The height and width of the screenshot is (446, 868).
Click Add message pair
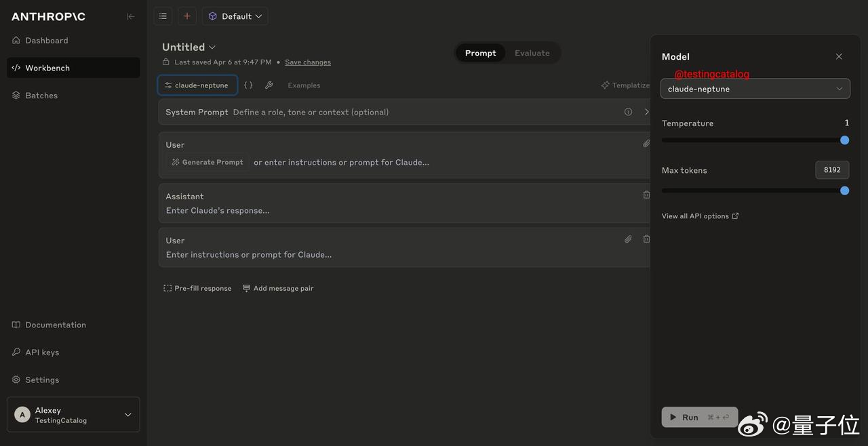click(x=278, y=288)
